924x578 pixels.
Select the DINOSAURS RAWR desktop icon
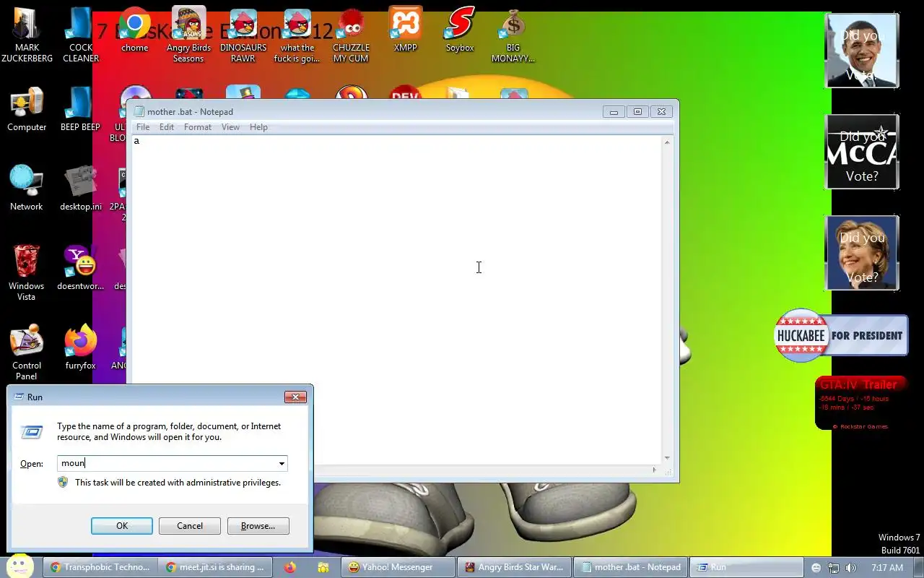[243, 35]
